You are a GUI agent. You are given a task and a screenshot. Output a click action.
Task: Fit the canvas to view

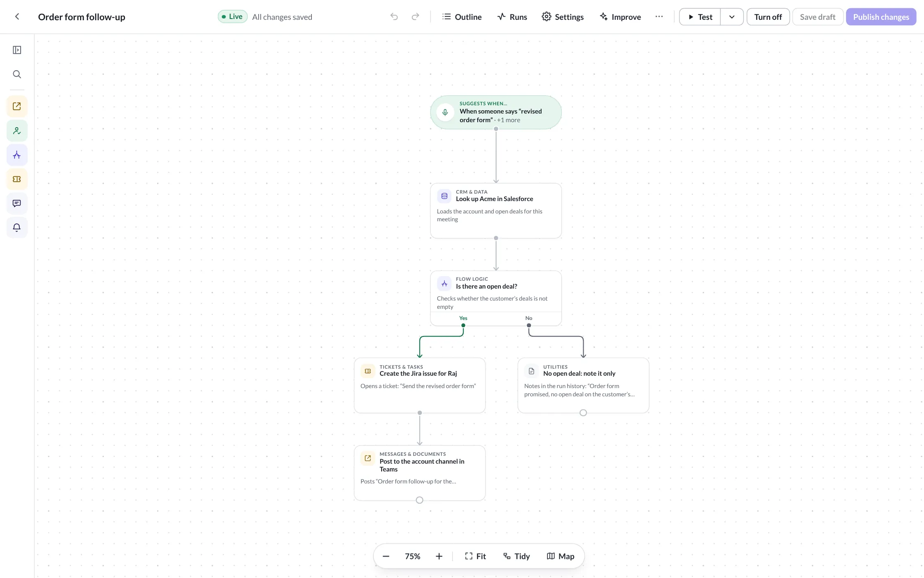click(475, 557)
